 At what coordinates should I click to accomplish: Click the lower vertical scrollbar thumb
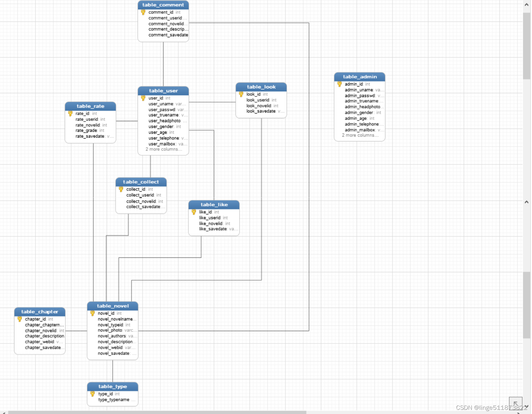pyautogui.click(x=527, y=305)
